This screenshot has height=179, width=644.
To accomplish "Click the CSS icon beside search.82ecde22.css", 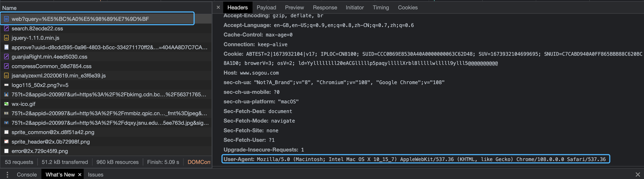I will pos(6,28).
